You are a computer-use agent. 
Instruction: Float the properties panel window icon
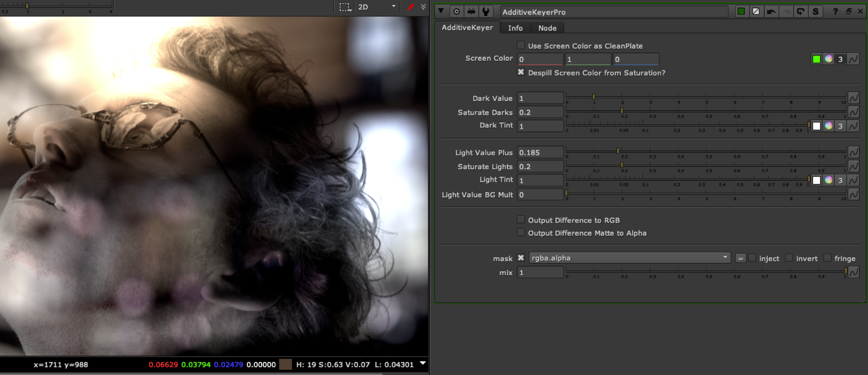click(x=848, y=11)
